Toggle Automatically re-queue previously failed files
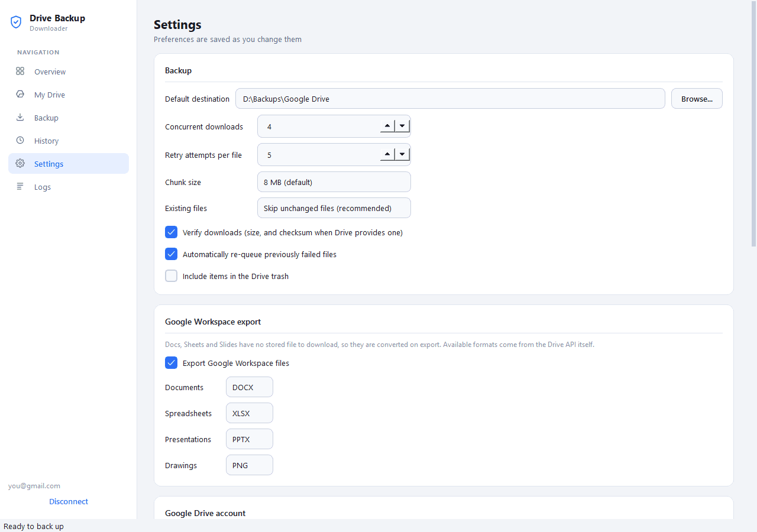Viewport: 757px width, 532px height. coord(171,254)
